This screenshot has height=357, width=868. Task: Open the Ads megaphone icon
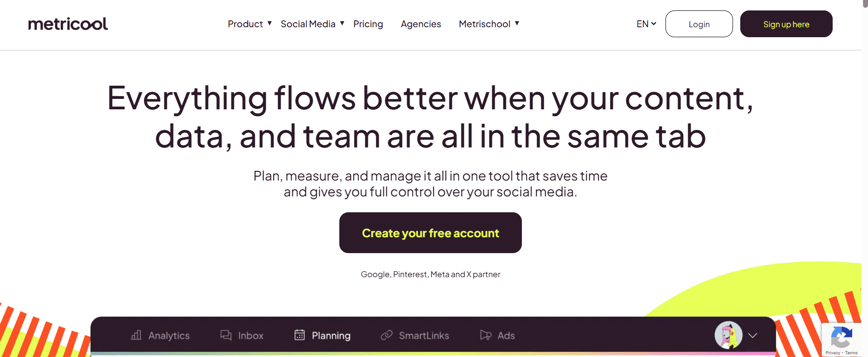(485, 335)
